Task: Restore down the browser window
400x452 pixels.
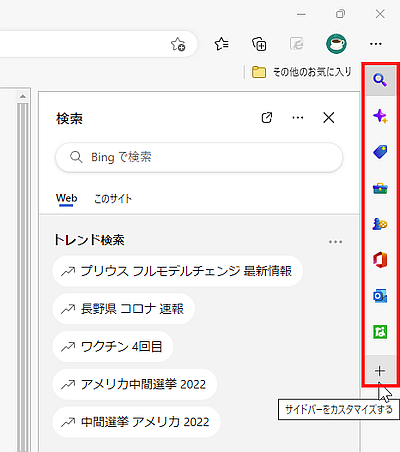Action: coord(340,14)
